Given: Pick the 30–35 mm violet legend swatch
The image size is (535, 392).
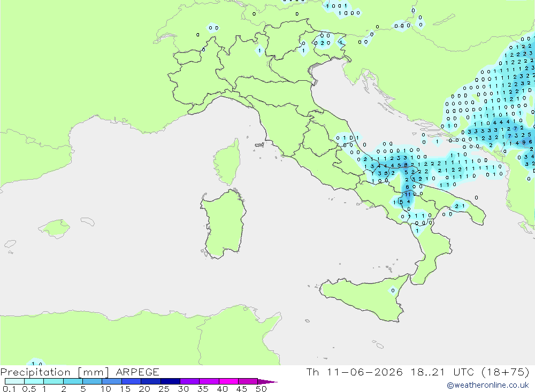Looking at the screenshot, I should [x=189, y=381].
